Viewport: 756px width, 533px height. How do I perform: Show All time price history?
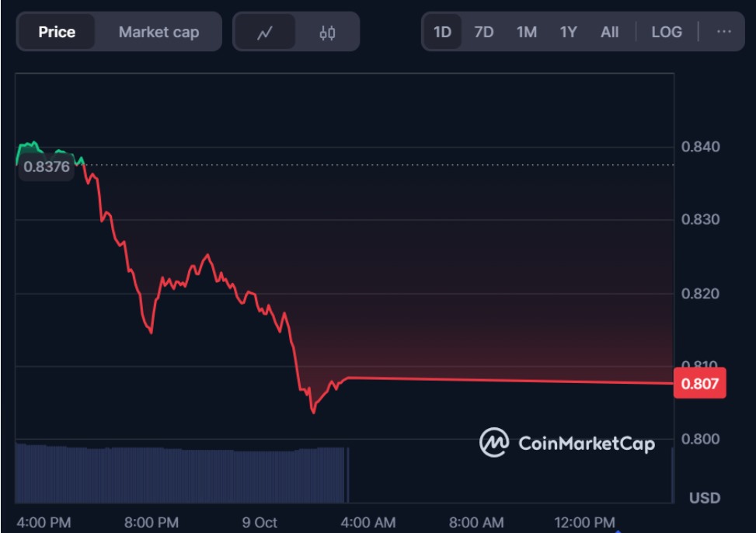click(609, 32)
